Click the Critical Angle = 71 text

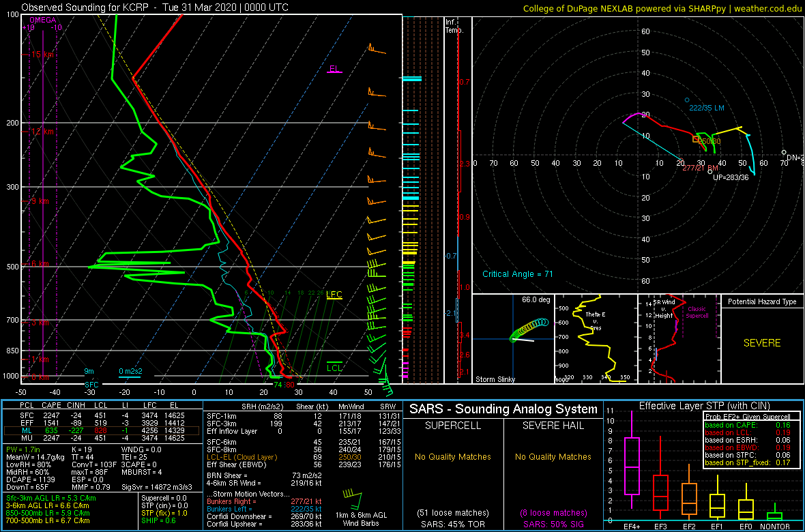coord(517,274)
